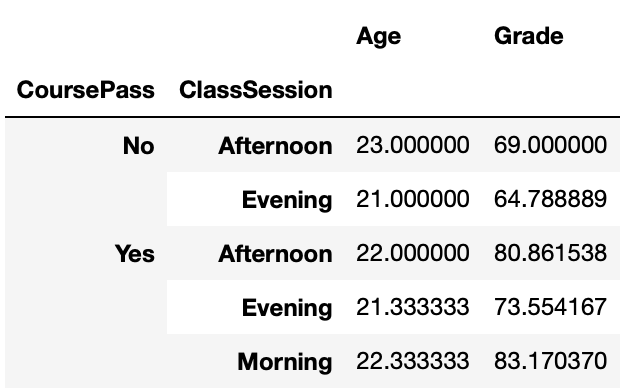622x390 pixels.
Task: Click the Morning row label
Action: pos(285,362)
